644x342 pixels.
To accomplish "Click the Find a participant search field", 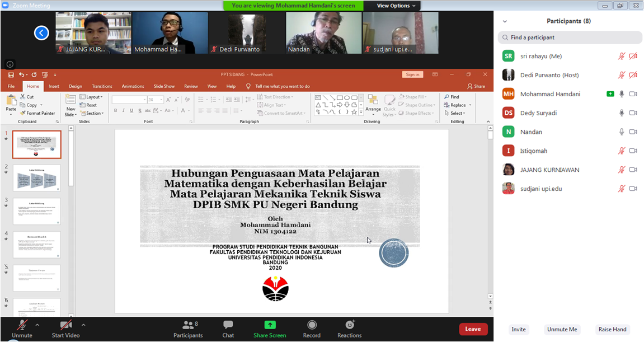I will [570, 38].
